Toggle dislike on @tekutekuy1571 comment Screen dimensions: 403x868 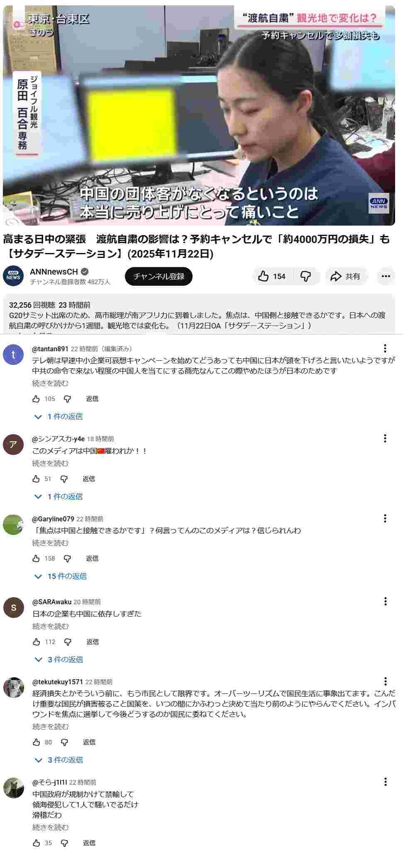[x=64, y=742]
